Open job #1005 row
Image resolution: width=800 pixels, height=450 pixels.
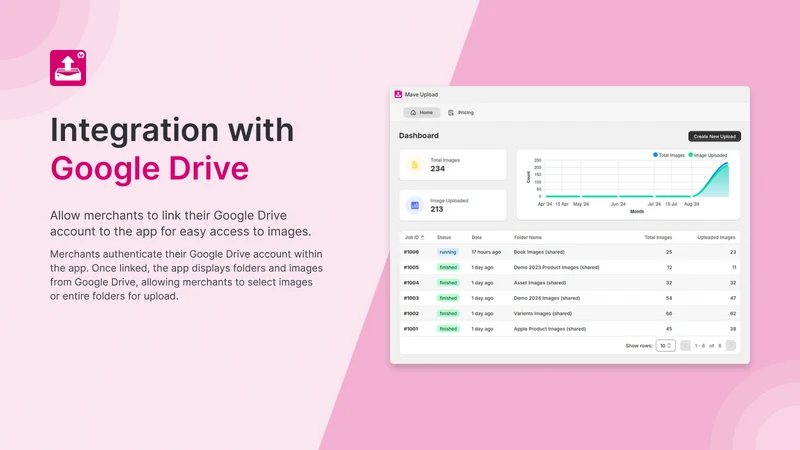[570, 267]
